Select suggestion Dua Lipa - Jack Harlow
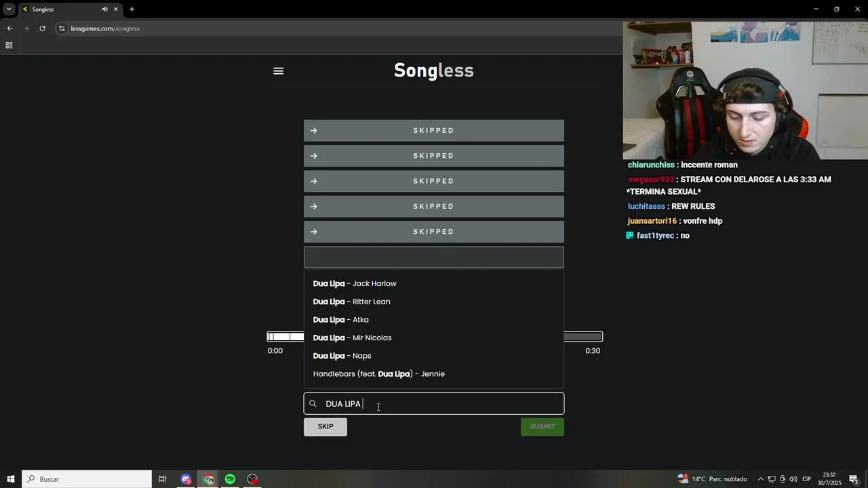Screen dimensions: 868x488 pyautogui.click(x=434, y=283)
